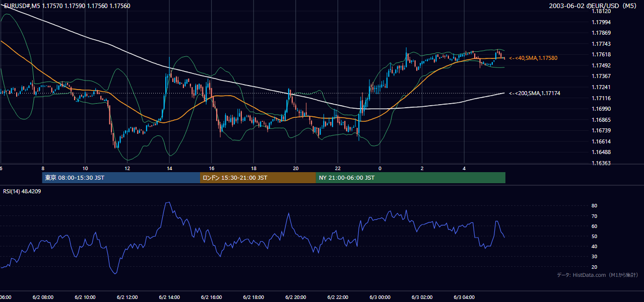
Task: Click price axis value 1.18120
Action: point(600,11)
